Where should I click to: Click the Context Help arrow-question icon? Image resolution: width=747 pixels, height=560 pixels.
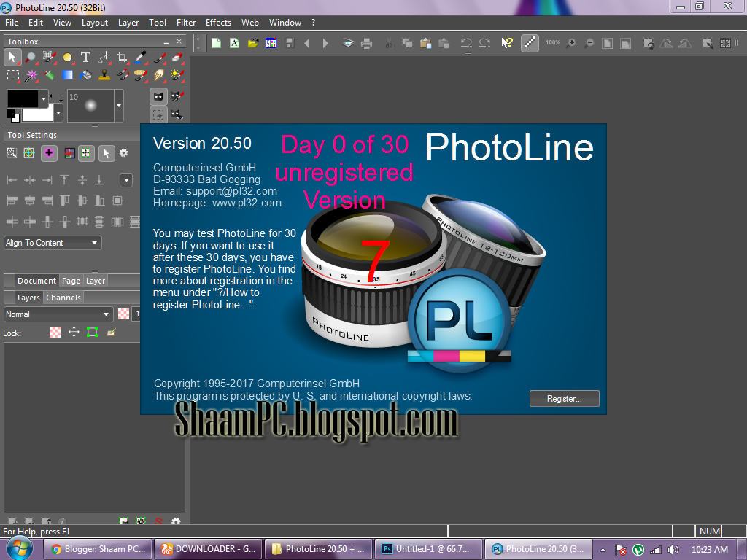506,43
